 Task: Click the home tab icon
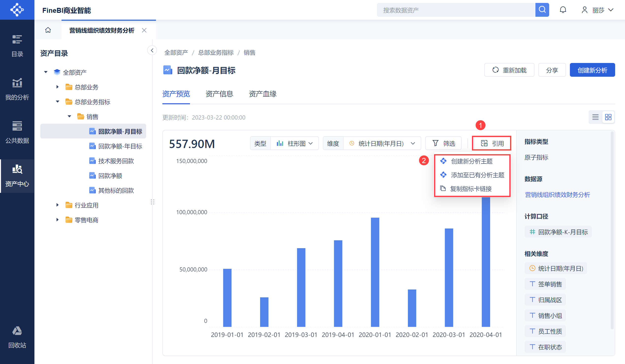[48, 30]
